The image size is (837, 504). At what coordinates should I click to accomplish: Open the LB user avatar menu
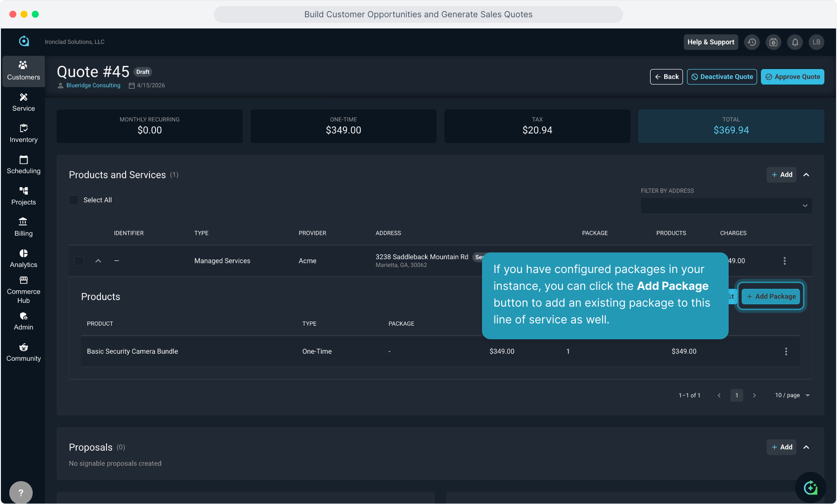coord(816,42)
